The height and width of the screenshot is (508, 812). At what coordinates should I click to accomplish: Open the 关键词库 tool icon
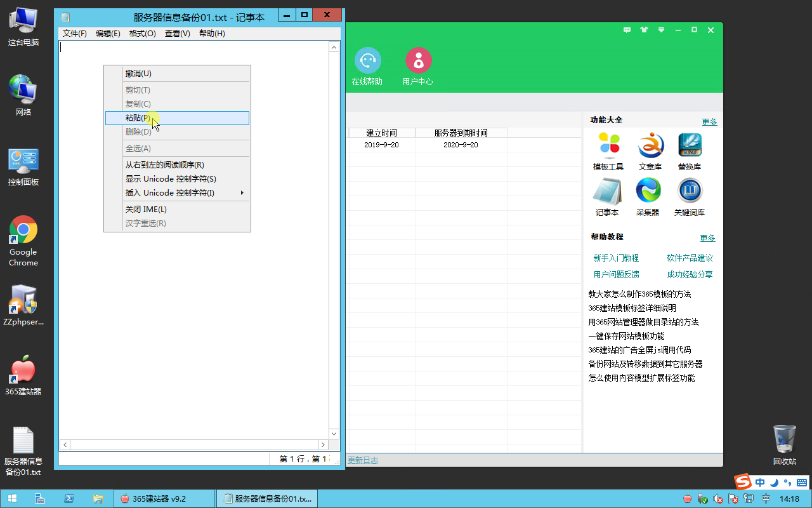[x=690, y=190]
